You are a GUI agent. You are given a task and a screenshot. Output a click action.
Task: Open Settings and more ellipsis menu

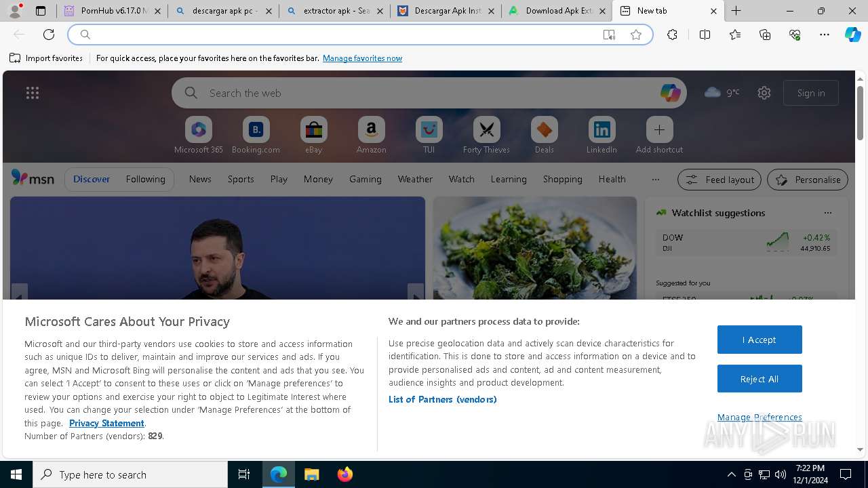tap(825, 35)
